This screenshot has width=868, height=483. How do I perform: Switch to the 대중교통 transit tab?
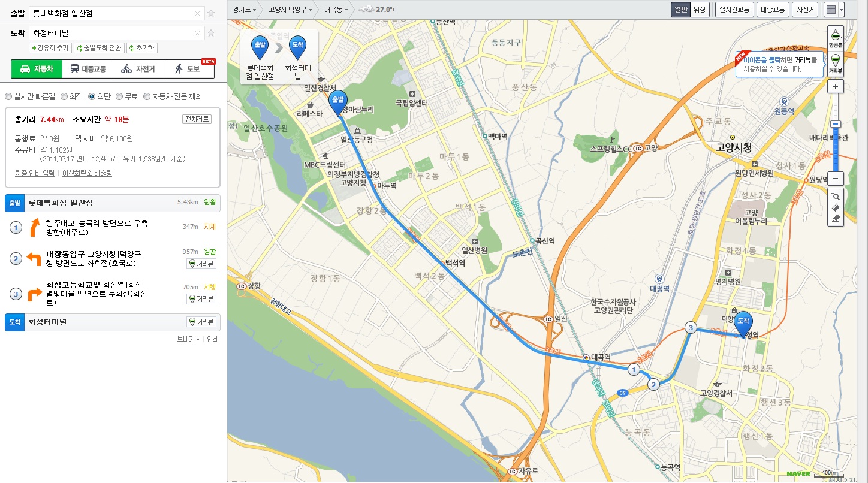pyautogui.click(x=88, y=69)
